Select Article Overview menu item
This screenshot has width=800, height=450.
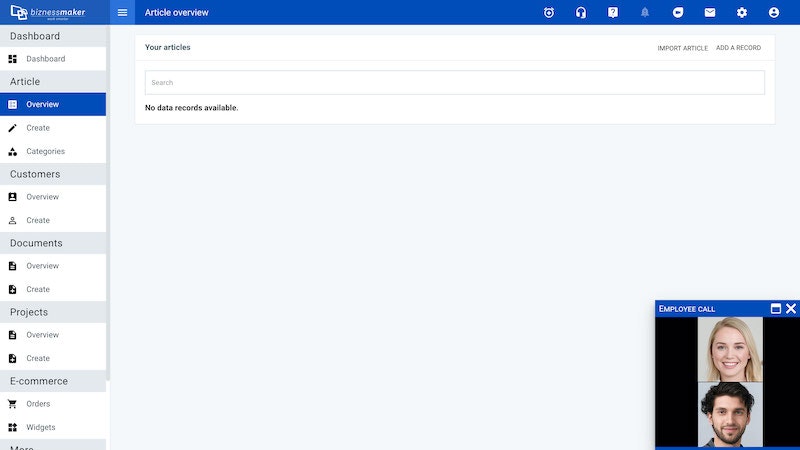coord(53,104)
